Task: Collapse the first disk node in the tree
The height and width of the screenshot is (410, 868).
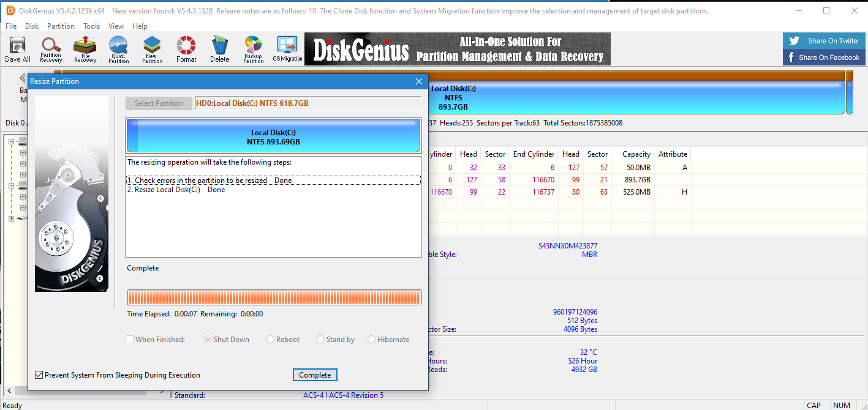Action: 12,141
